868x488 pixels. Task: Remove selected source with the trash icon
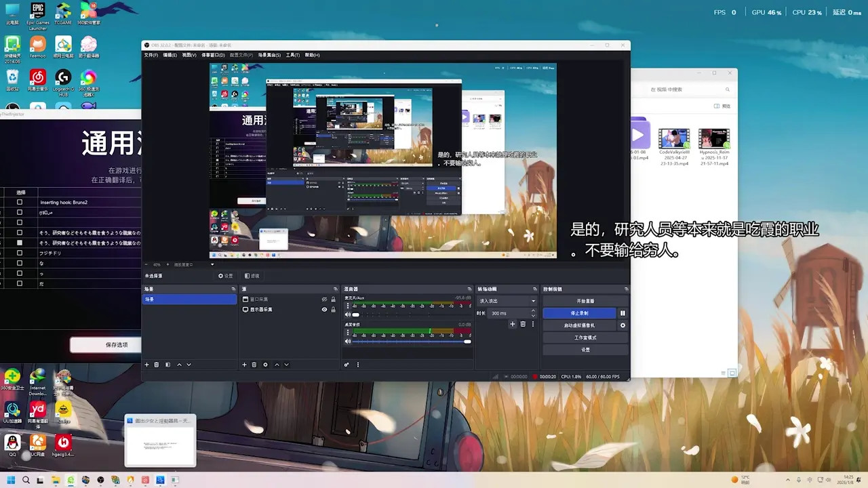pyautogui.click(x=254, y=365)
